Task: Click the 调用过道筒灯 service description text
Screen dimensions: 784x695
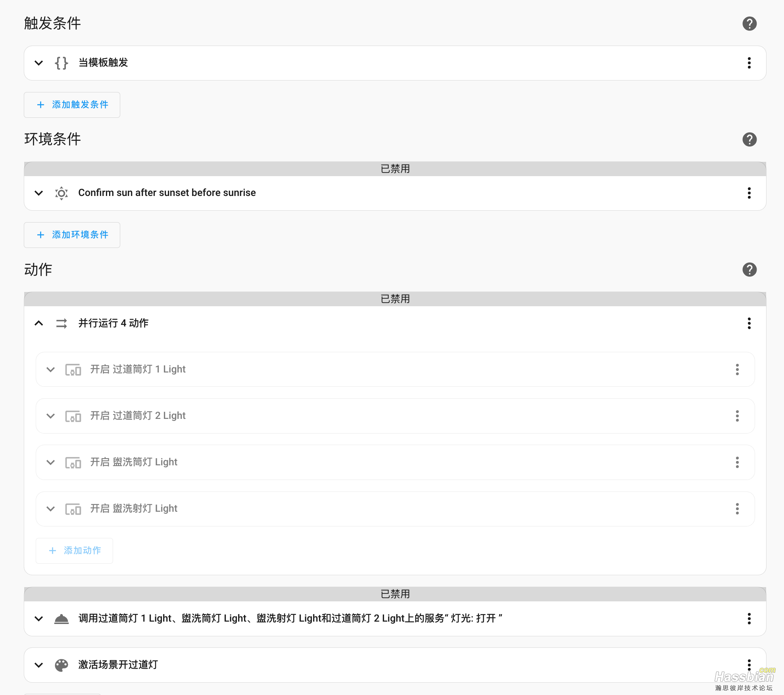Action: pyautogui.click(x=290, y=618)
